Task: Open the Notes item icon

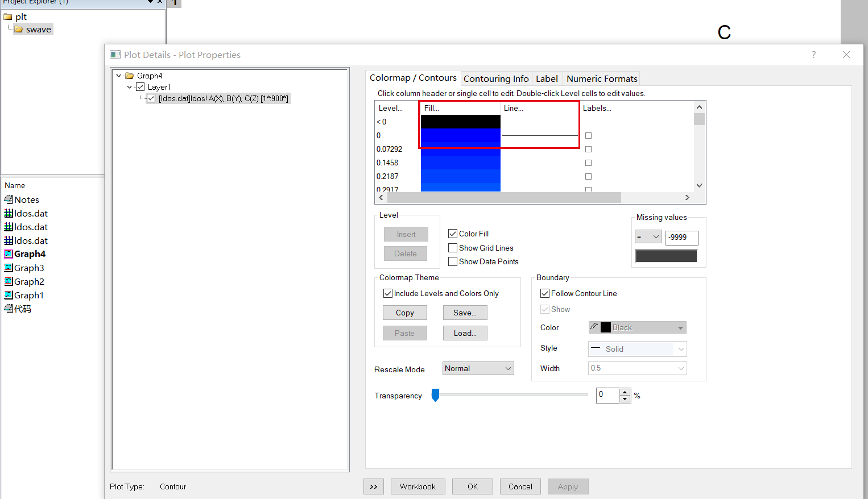Action: 9,199
